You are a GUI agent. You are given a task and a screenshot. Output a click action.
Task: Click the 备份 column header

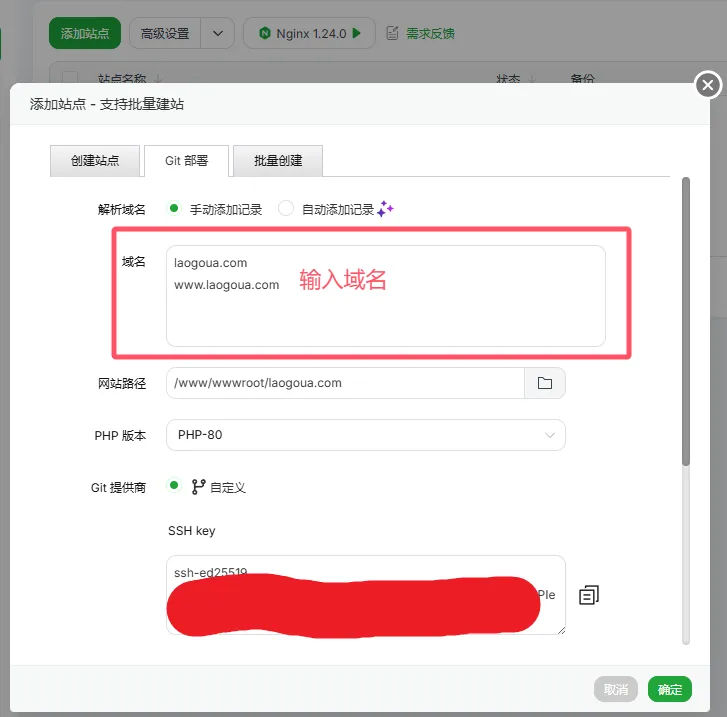582,79
